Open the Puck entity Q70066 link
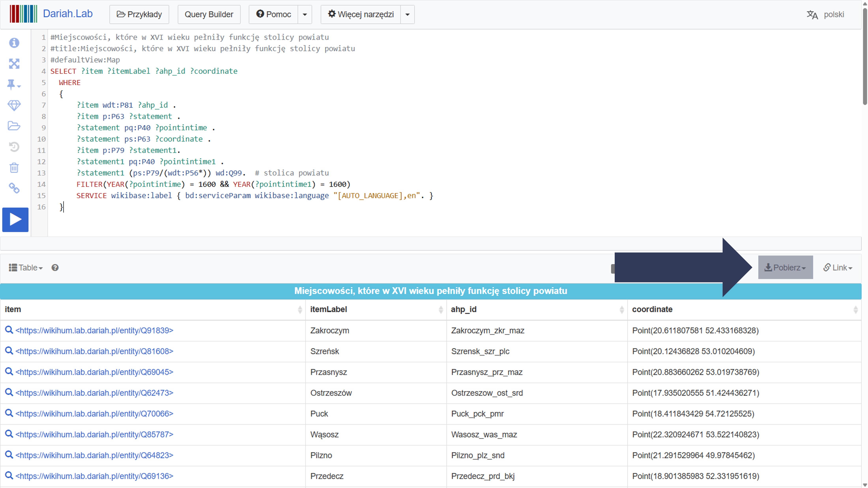 pyautogui.click(x=94, y=414)
